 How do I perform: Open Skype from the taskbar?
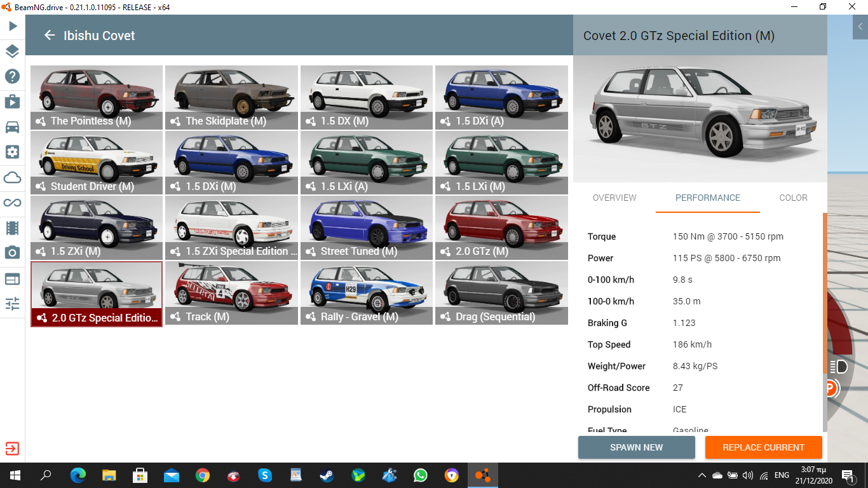coord(265,475)
